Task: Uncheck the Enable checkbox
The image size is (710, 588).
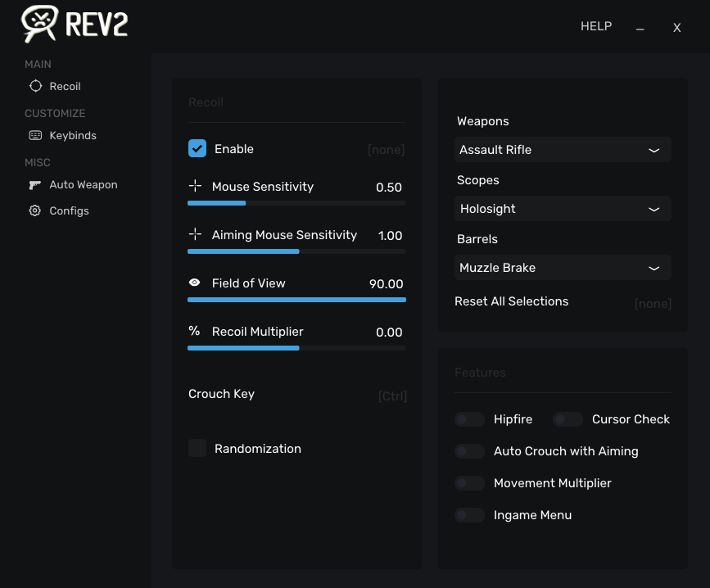Action: [x=197, y=148]
